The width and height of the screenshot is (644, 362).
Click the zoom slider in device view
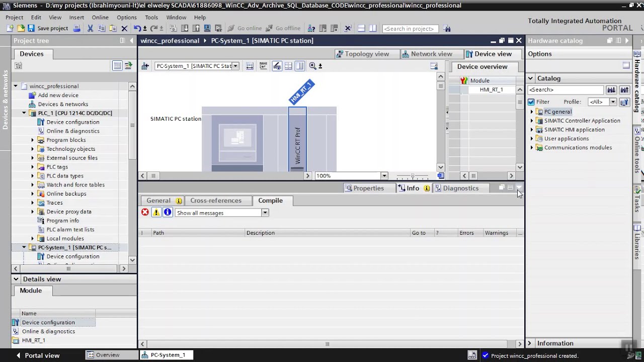point(413,176)
